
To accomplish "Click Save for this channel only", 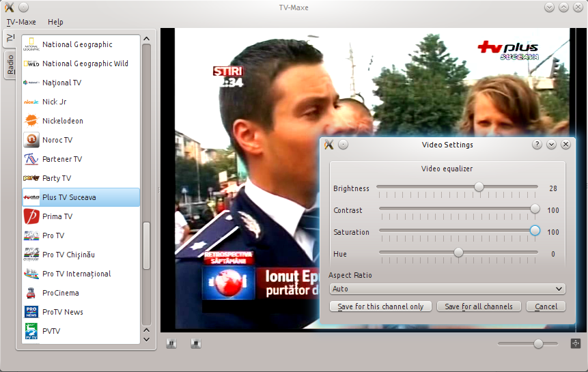I will (380, 306).
